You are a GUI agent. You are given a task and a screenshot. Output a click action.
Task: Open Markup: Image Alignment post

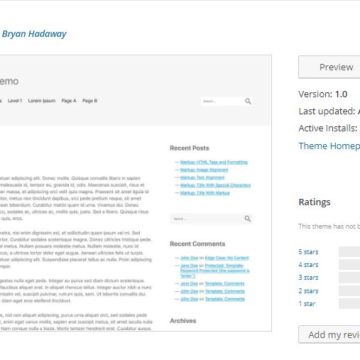point(204,170)
